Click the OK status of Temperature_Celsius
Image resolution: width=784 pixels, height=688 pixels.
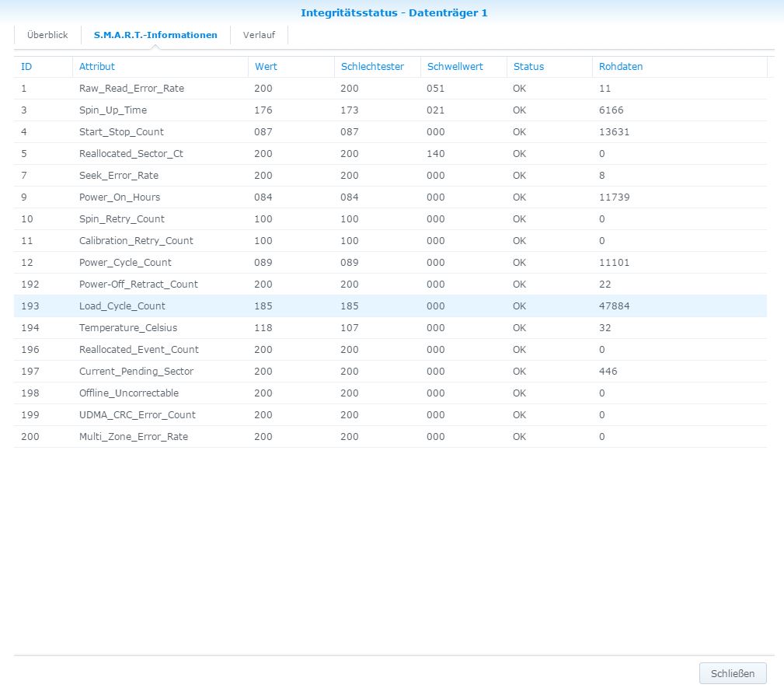click(520, 328)
